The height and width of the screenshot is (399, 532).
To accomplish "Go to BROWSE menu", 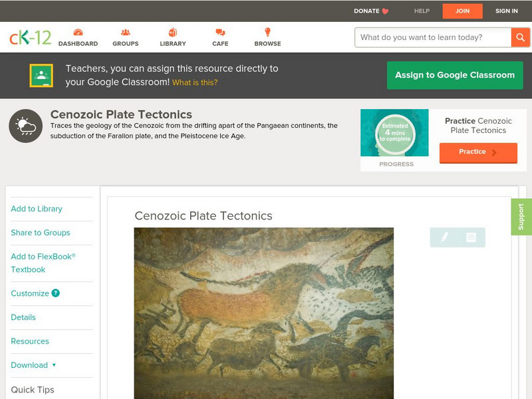I will [268, 43].
